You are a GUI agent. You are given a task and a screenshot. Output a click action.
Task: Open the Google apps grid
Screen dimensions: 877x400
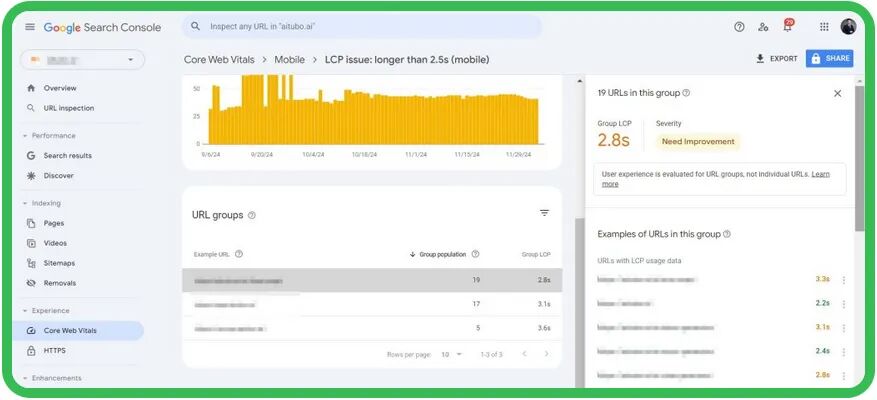click(x=824, y=27)
